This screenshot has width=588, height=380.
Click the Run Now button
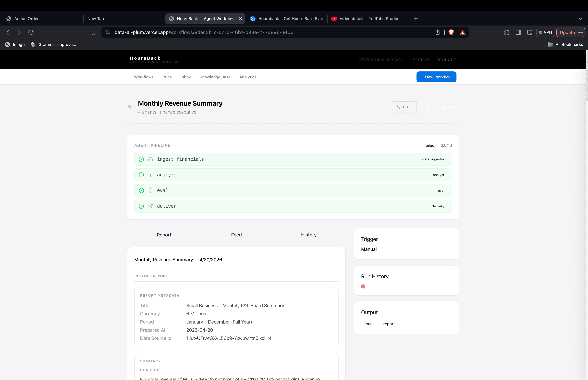[x=440, y=107]
